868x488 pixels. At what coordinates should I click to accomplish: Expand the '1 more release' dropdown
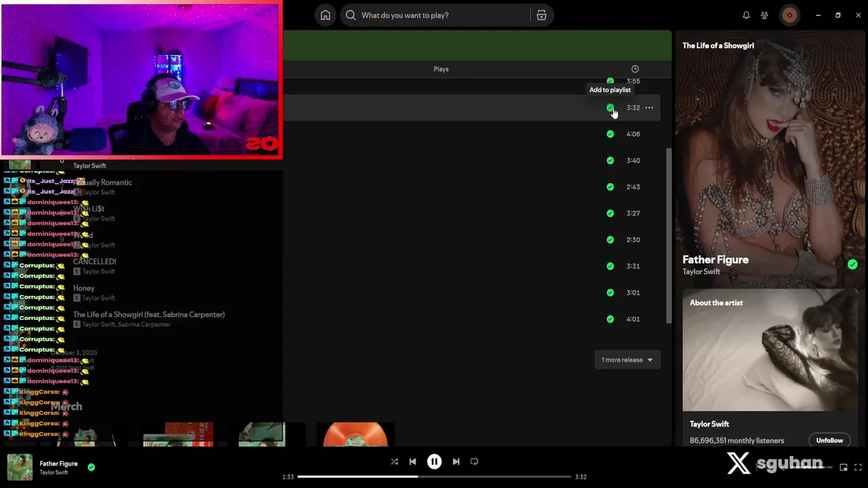tap(627, 360)
